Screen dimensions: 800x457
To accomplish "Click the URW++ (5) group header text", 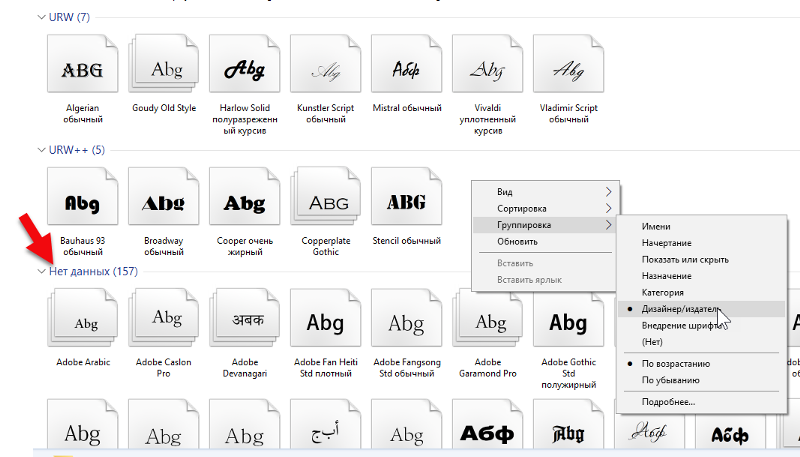I will (77, 150).
